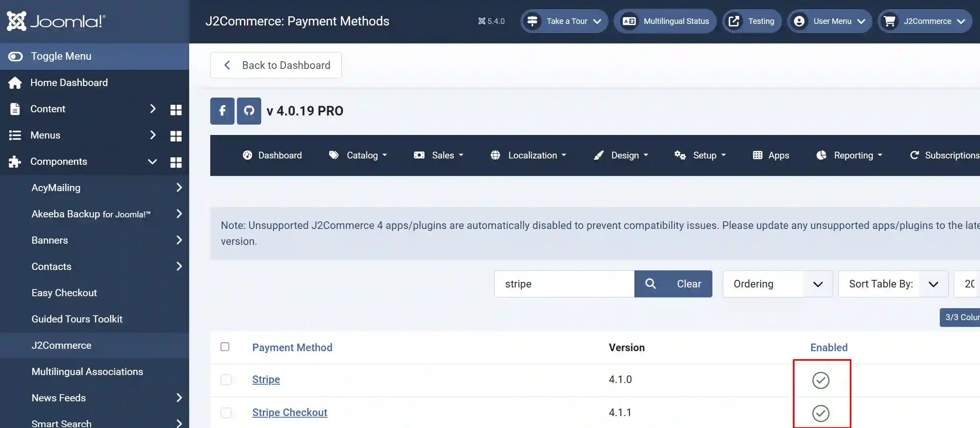
Task: Expand the Akeeba Backup submenu
Action: click(x=179, y=214)
